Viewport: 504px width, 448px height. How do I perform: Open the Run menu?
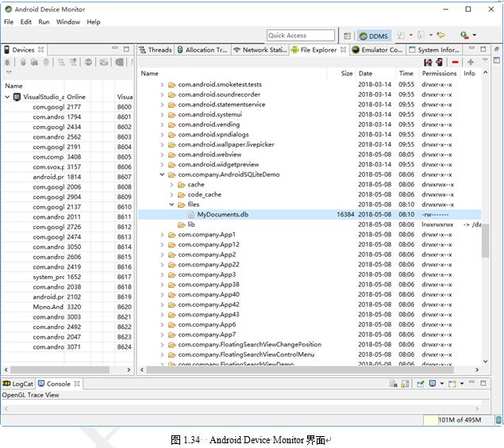tap(44, 22)
